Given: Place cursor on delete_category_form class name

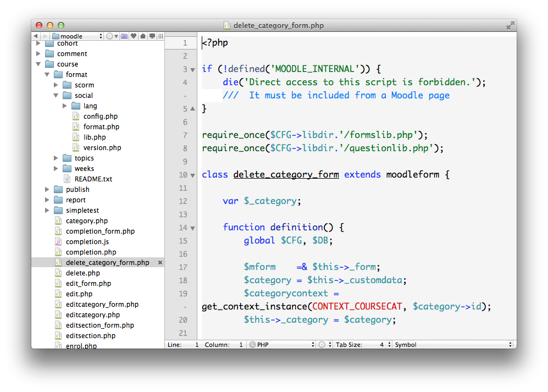Looking at the screenshot, I should pos(286,174).
